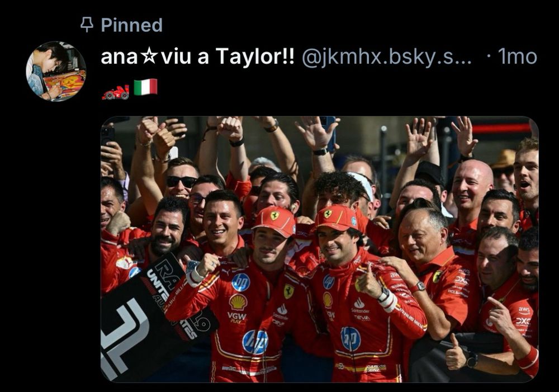The width and height of the screenshot is (559, 392).
Task: Click the large HP logo on the right driver's waist
Action: coord(351,338)
